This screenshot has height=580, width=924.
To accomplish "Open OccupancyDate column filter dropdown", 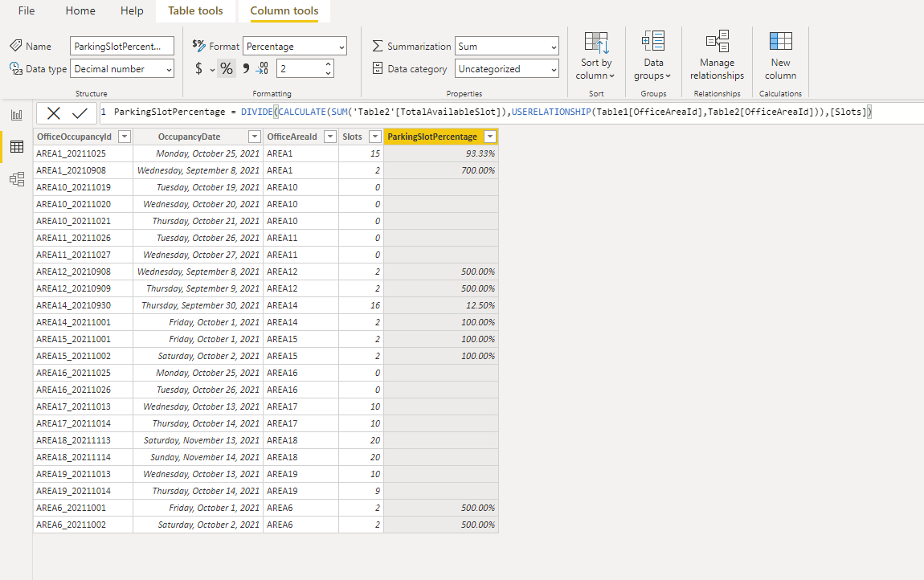I will click(255, 137).
